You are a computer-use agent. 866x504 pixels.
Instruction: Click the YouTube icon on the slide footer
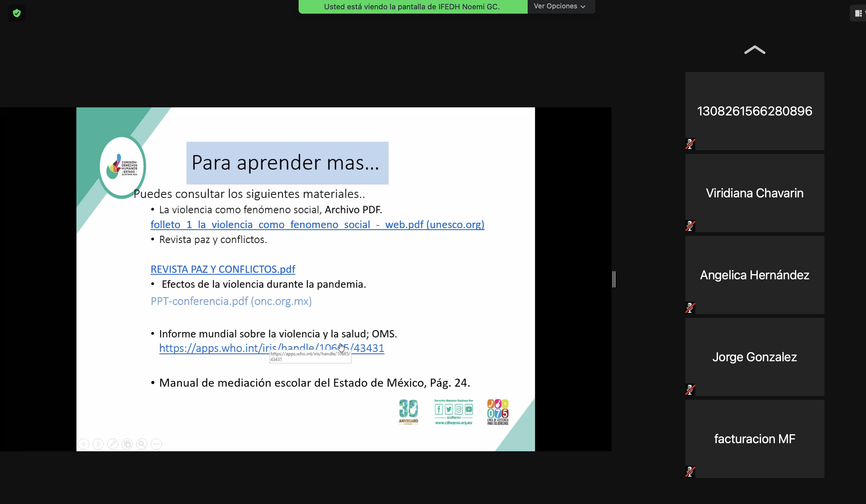[x=469, y=409]
